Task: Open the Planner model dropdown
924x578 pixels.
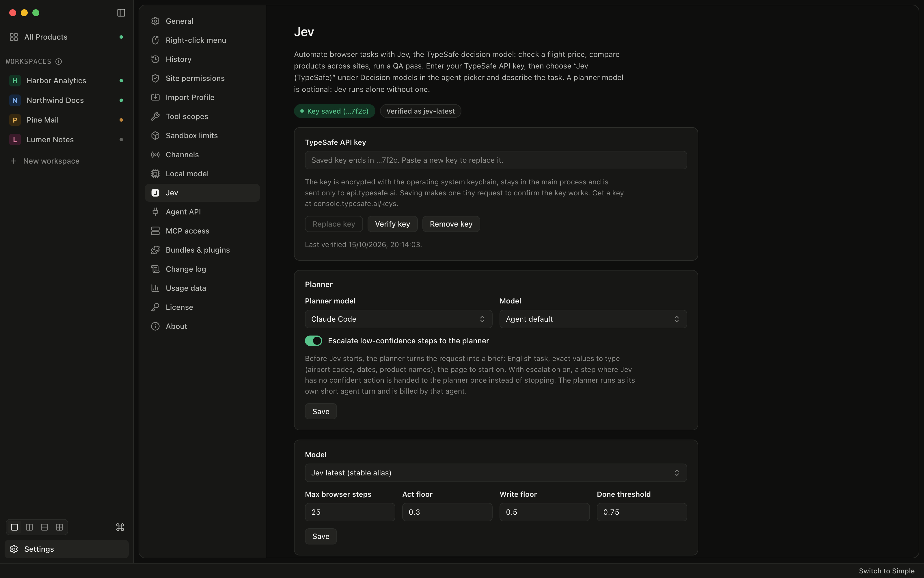Action: (x=398, y=319)
